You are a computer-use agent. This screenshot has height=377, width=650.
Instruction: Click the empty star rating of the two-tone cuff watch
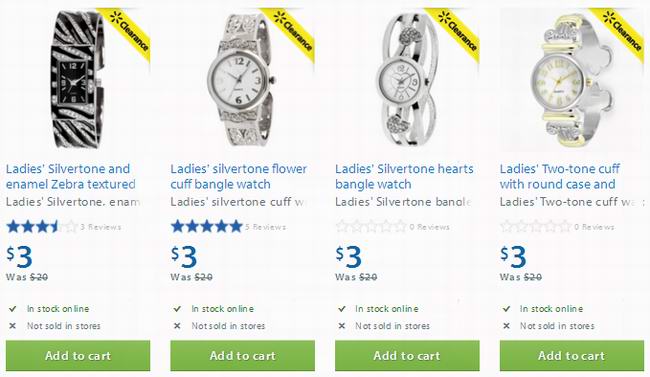tap(536, 226)
